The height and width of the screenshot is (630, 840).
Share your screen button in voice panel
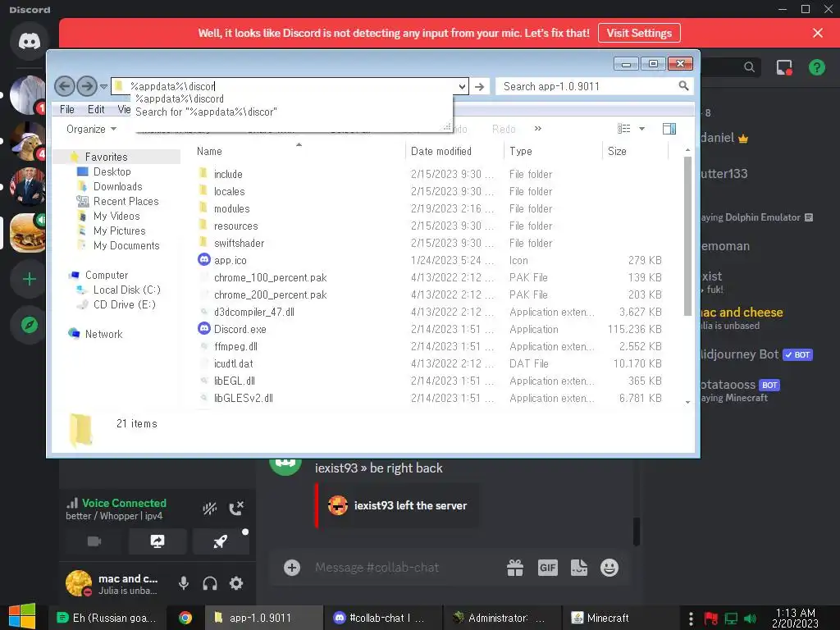click(157, 541)
